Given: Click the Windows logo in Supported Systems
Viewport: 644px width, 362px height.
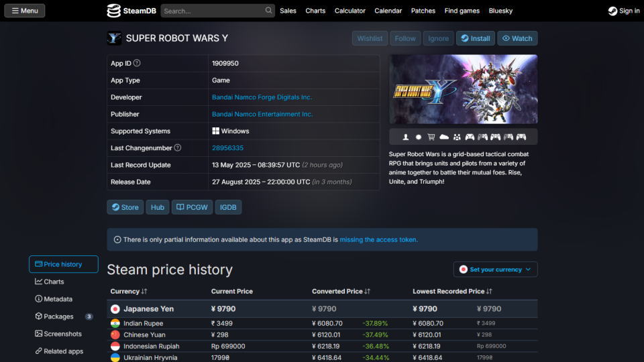Looking at the screenshot, I should click(x=215, y=131).
